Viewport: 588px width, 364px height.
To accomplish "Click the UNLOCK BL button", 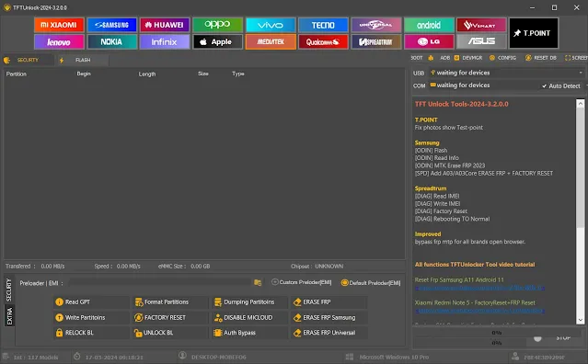I will [170, 333].
